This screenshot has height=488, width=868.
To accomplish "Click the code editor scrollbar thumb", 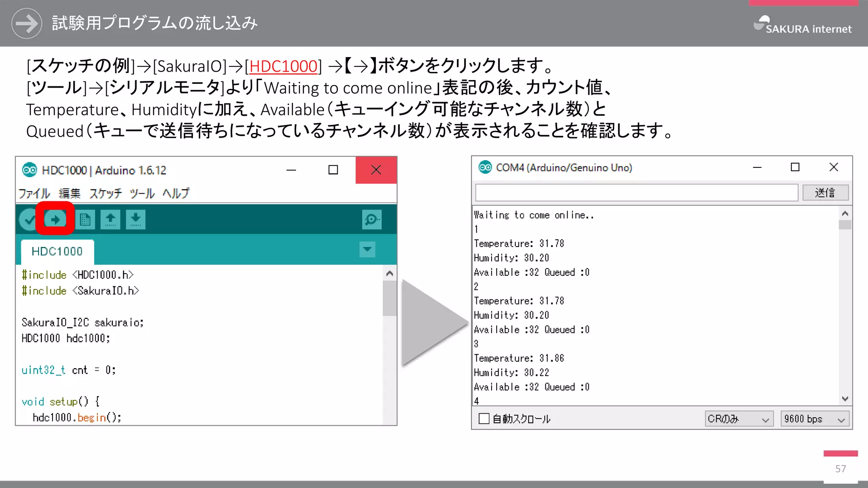I will coord(389,298).
